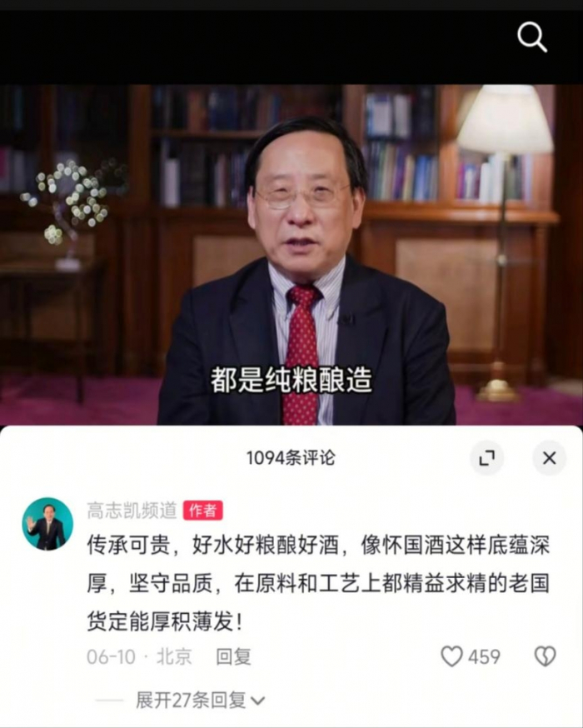Tap the 459 like count

point(484,656)
